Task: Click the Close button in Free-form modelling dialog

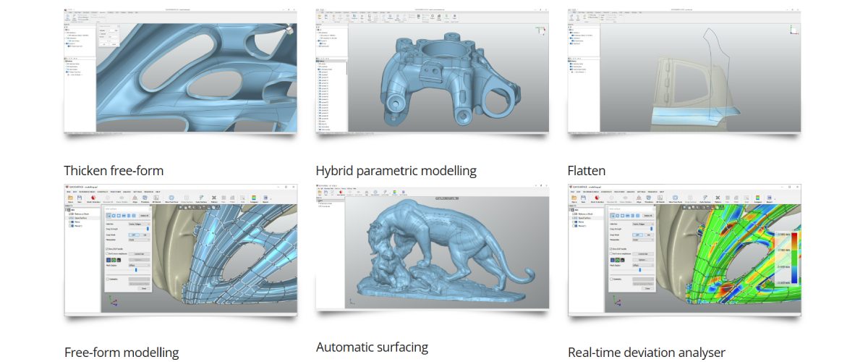Action: pyautogui.click(x=142, y=288)
